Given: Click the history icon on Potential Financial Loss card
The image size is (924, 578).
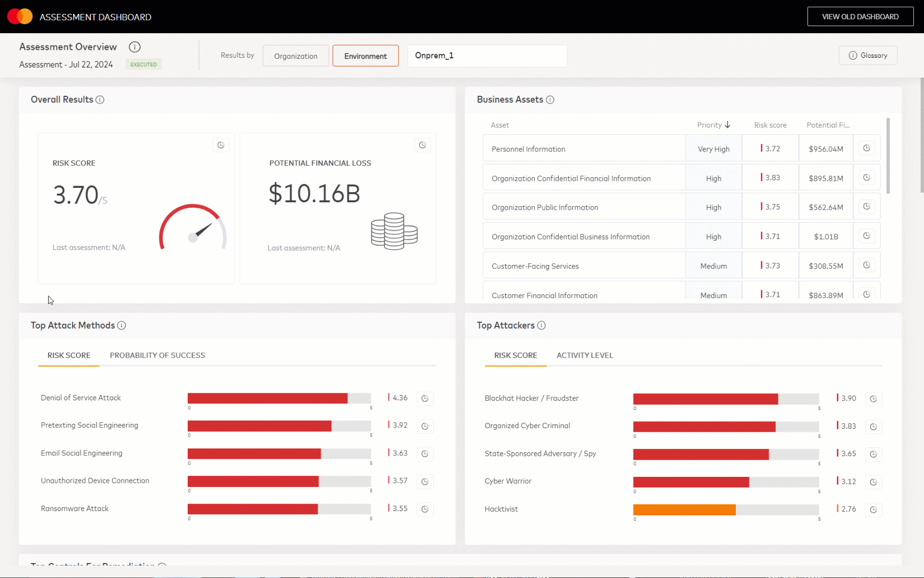Looking at the screenshot, I should click(422, 144).
